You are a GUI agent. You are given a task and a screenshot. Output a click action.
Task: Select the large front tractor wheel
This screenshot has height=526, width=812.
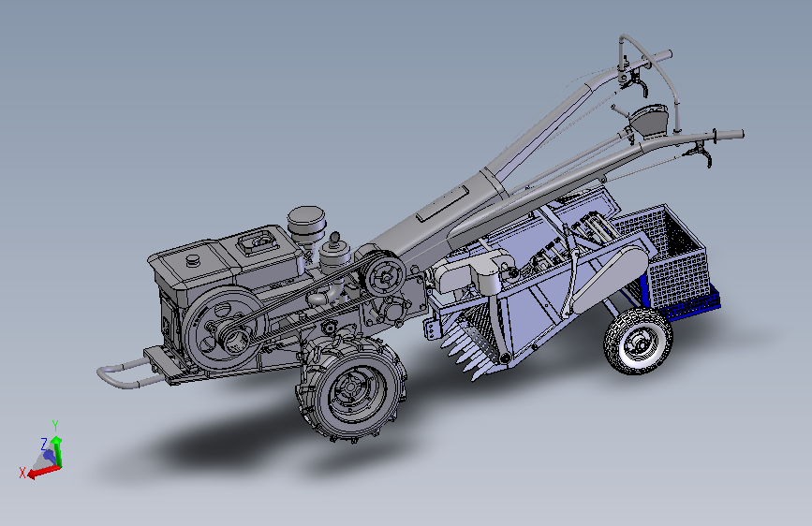(351, 390)
